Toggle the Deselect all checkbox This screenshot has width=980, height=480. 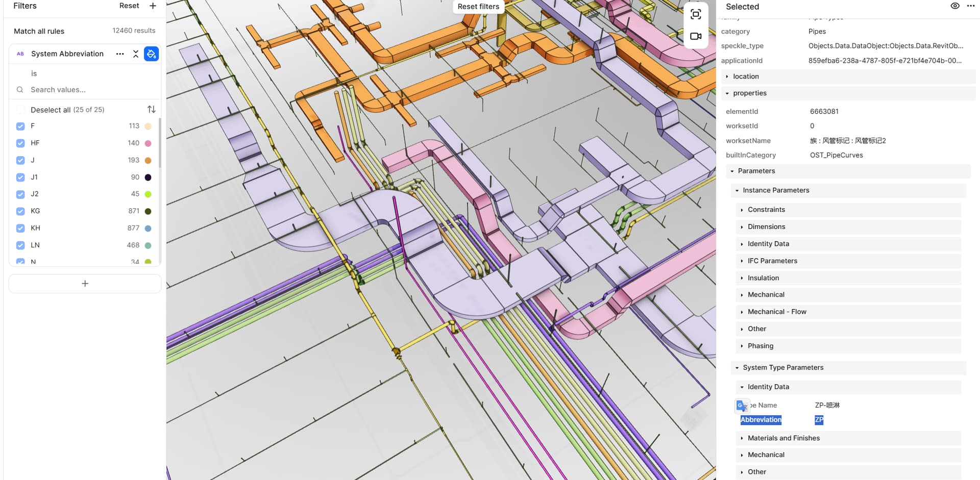point(20,110)
